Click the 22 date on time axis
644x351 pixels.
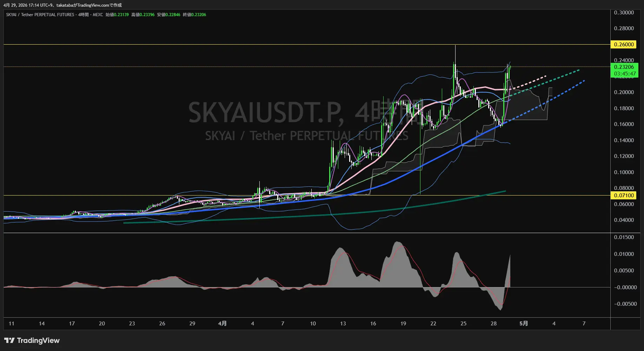433,324
